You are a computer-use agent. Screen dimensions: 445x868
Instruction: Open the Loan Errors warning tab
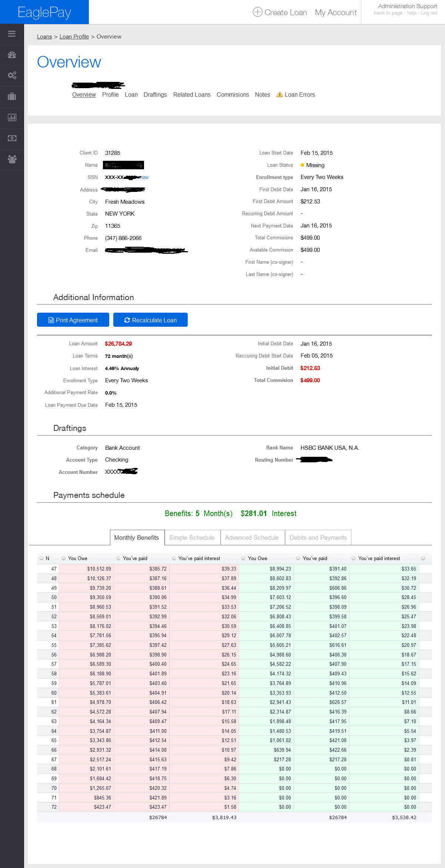click(295, 95)
